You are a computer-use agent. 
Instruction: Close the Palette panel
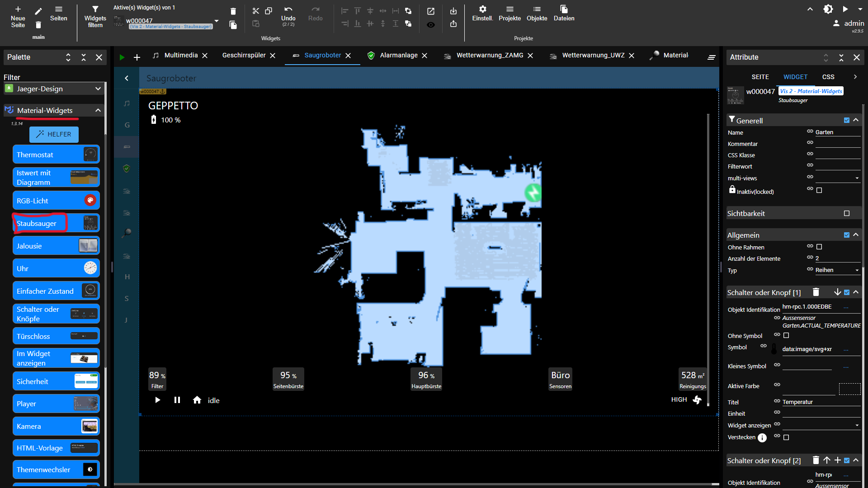coord(99,57)
